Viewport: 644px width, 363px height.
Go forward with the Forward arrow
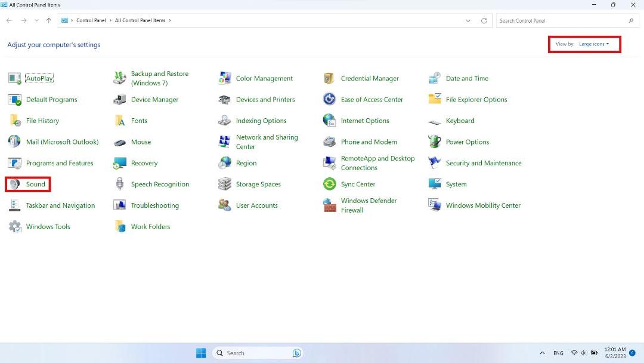[x=24, y=20]
